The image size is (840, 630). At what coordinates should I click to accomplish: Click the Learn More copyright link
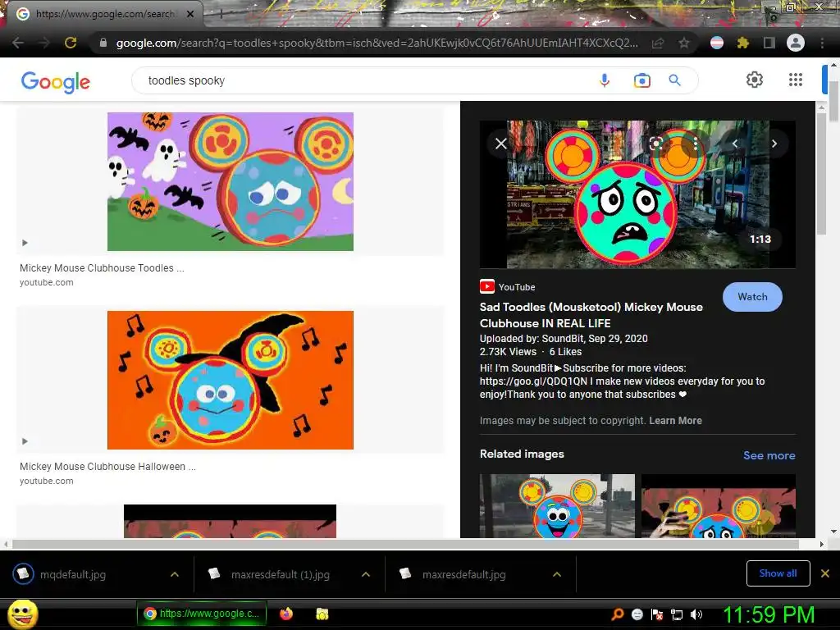tap(675, 421)
